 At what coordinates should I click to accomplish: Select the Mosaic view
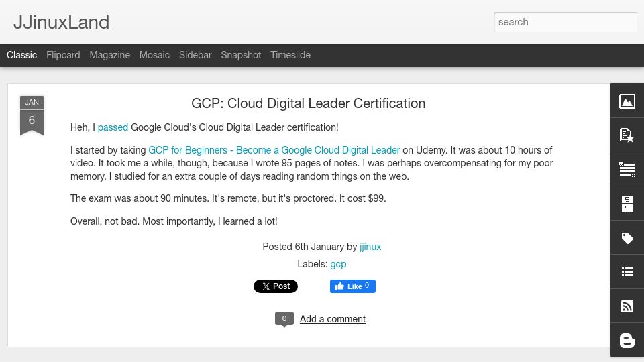point(154,55)
